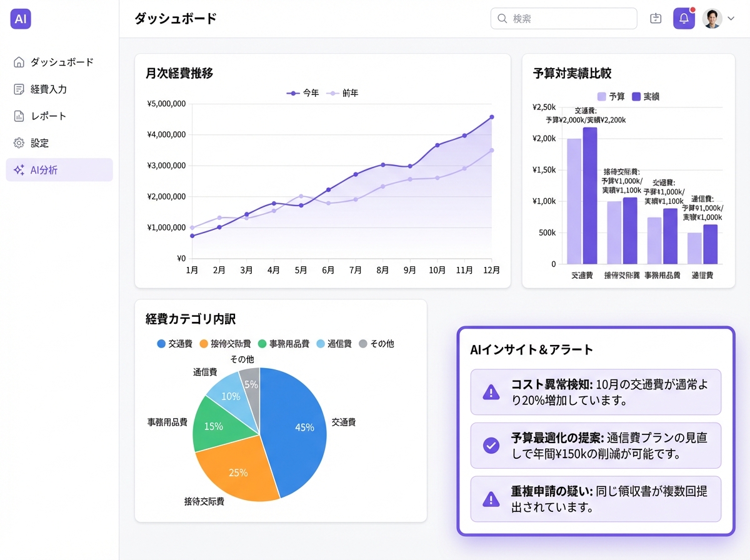Expand the profile dropdown chevron
The width and height of the screenshot is (750, 560).
tap(731, 18)
